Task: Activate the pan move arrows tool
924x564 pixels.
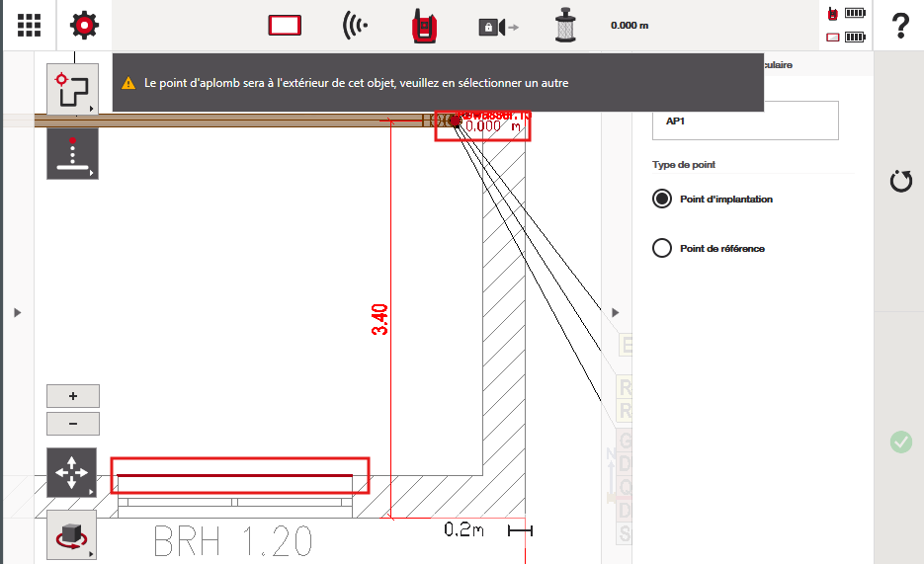Action: pyautogui.click(x=72, y=473)
